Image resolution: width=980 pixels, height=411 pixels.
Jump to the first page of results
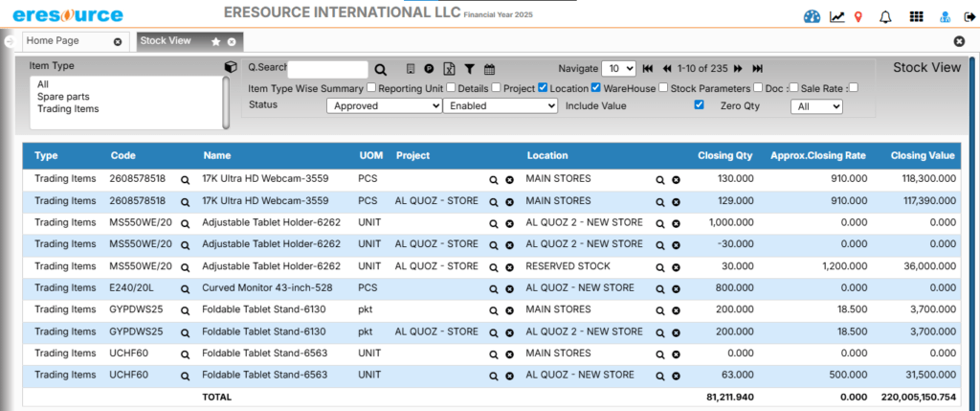(x=648, y=69)
